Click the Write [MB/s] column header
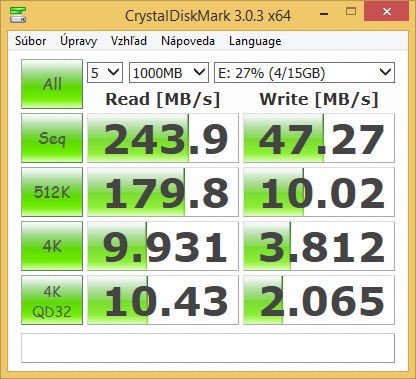Viewport: 416px width, 379px height. 319,99
